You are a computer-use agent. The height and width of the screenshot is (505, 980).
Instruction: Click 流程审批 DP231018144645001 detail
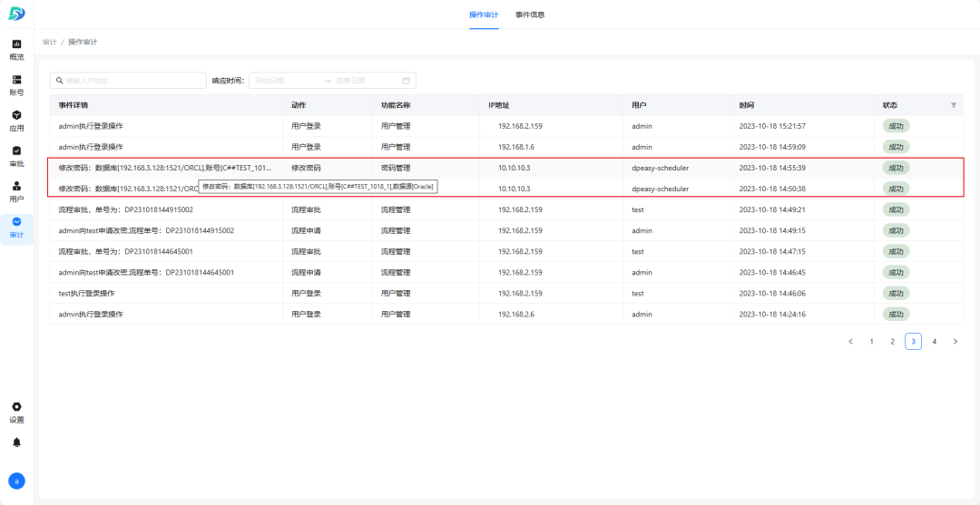pos(125,251)
